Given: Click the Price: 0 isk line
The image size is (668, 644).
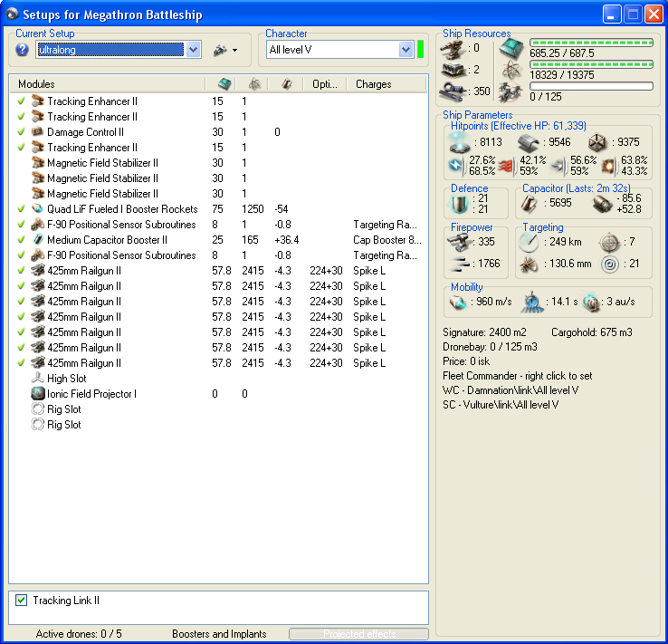Looking at the screenshot, I should click(466, 361).
